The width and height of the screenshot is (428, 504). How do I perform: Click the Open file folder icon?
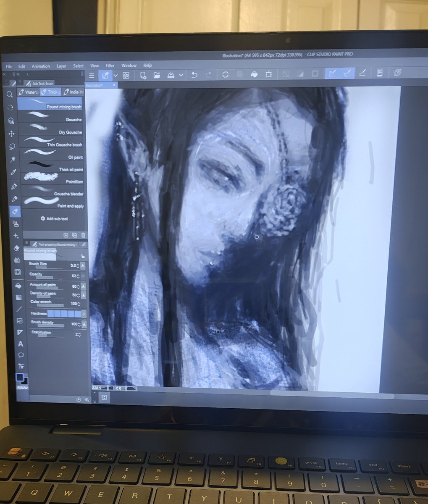click(x=157, y=75)
